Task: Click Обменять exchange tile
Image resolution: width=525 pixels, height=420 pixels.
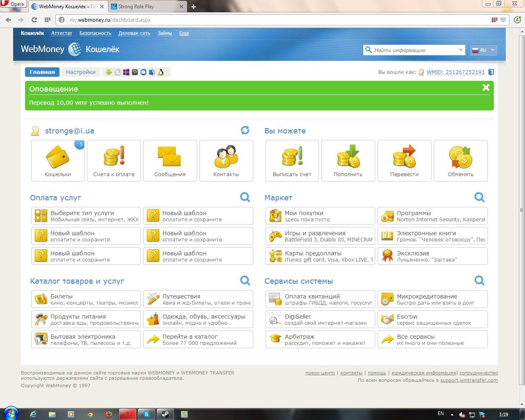Action: pos(461,161)
